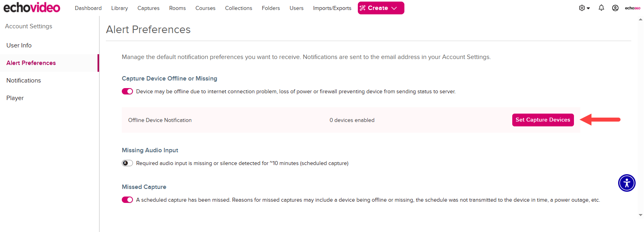Click the echovideo logo

32,8
